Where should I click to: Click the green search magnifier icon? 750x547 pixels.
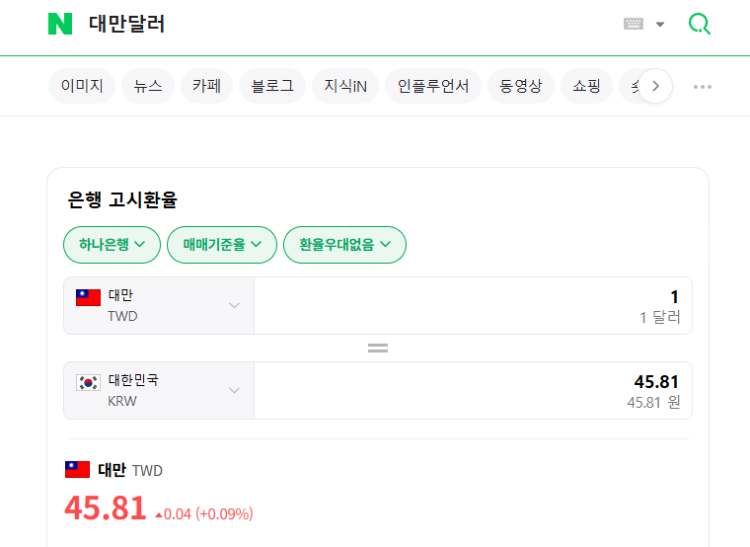(699, 24)
